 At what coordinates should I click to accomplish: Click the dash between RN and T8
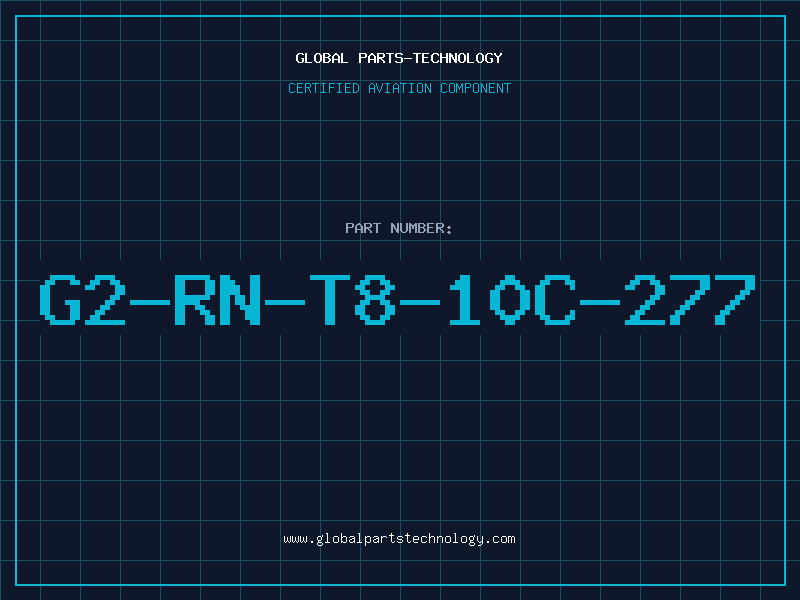click(x=285, y=302)
